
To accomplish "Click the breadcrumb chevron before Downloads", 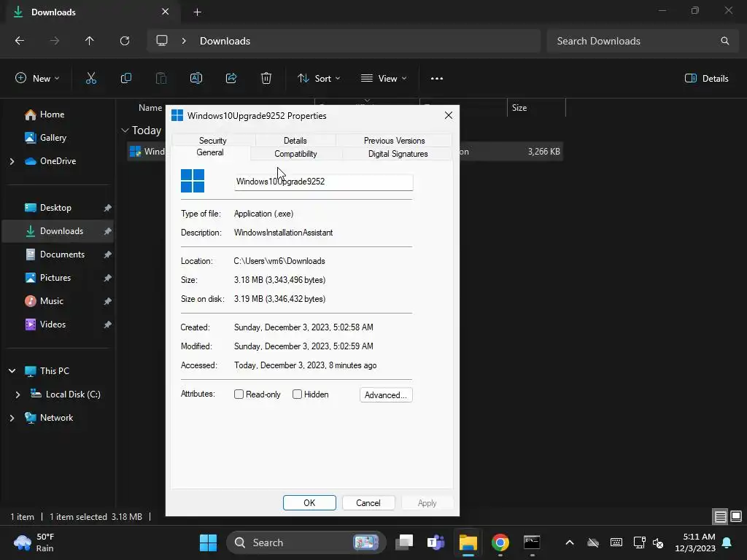I will 184,41.
